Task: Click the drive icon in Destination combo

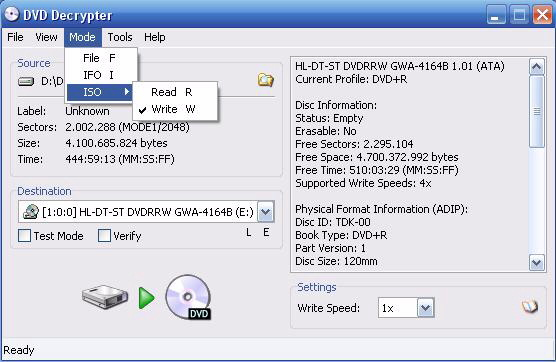Action: [x=30, y=212]
